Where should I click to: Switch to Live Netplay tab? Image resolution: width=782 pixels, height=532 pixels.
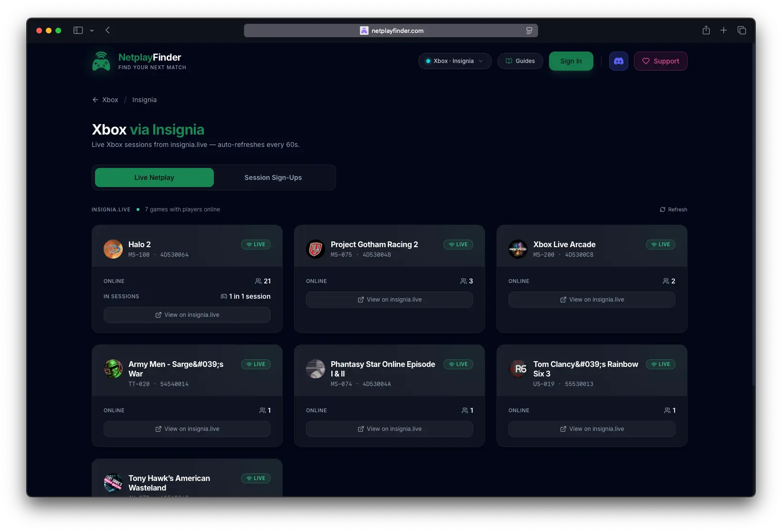154,177
